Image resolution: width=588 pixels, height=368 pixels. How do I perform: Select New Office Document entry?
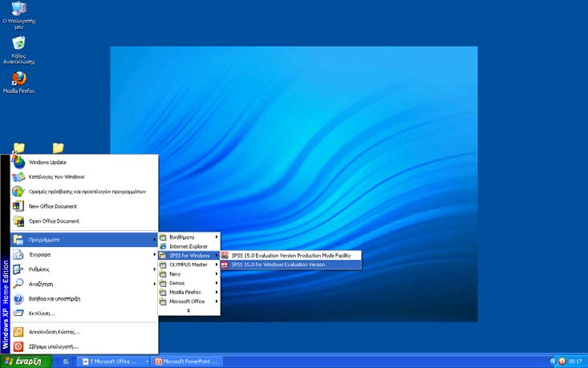pos(84,206)
